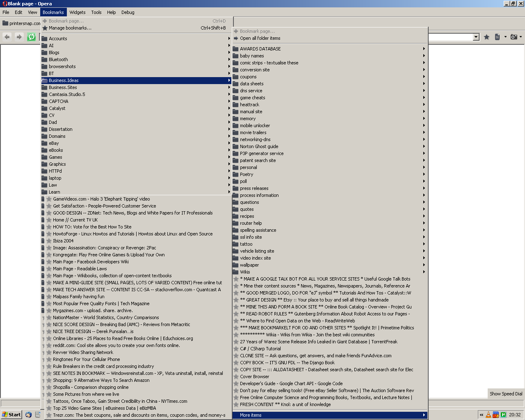Open the printersnap.com bookmark folder icon
Screen dimensions: 525x420
5,23
